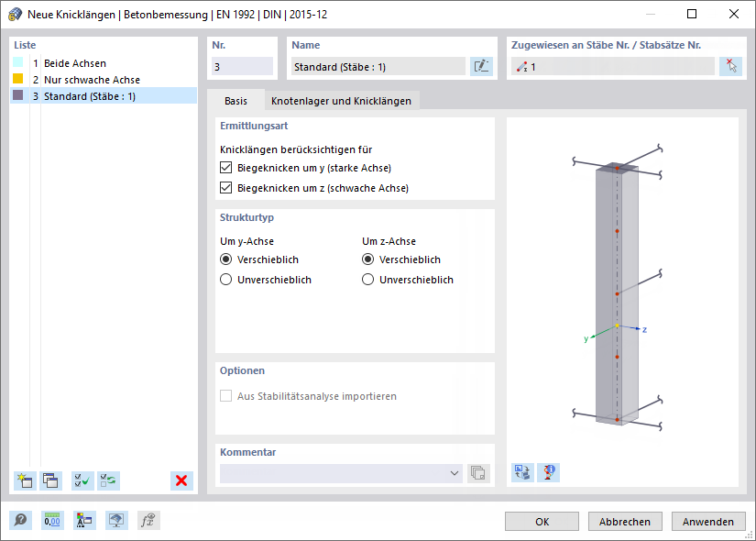Click the new buckling length item icon
The image size is (756, 541).
coord(25,480)
